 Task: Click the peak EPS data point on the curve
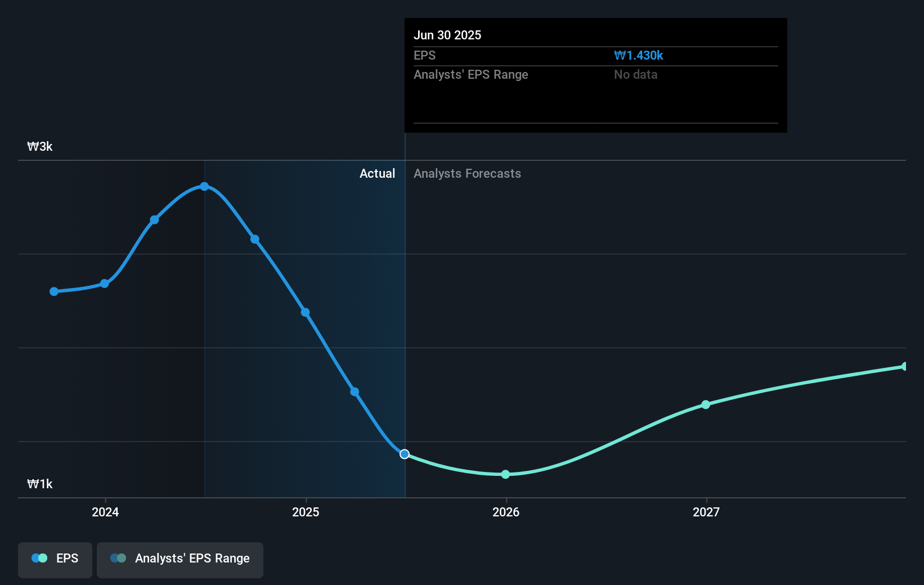click(x=204, y=186)
